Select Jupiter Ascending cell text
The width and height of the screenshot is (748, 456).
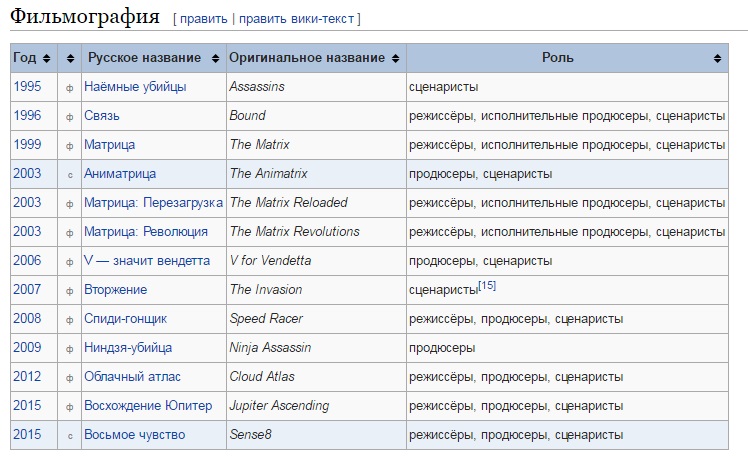click(x=279, y=406)
